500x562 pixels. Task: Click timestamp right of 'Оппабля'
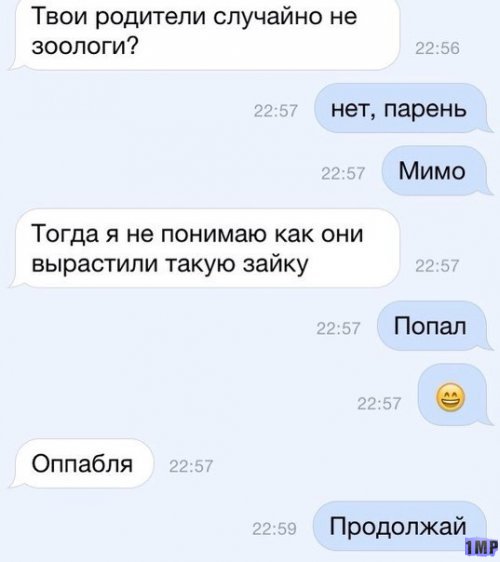coord(191,466)
